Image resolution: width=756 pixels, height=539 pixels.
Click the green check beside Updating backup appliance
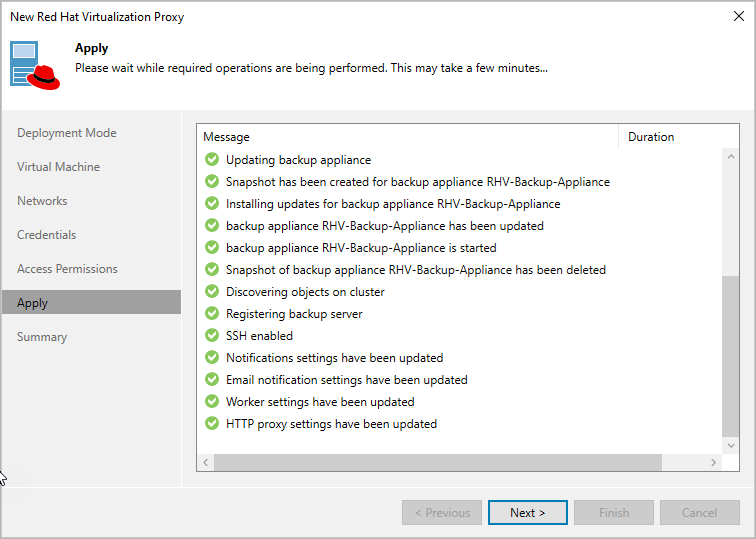click(212, 159)
